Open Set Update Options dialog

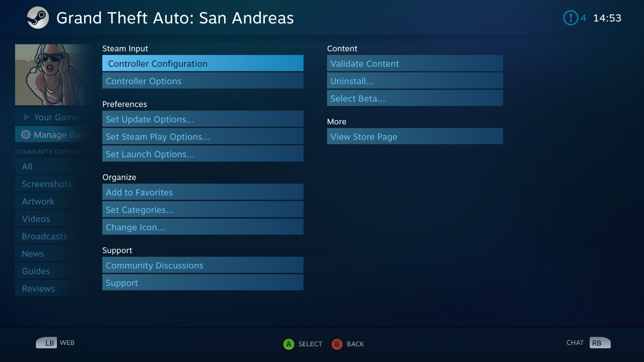click(203, 119)
